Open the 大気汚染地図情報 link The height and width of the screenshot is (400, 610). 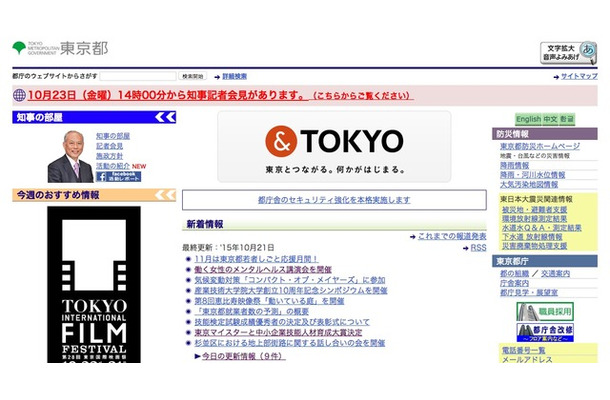click(x=529, y=184)
